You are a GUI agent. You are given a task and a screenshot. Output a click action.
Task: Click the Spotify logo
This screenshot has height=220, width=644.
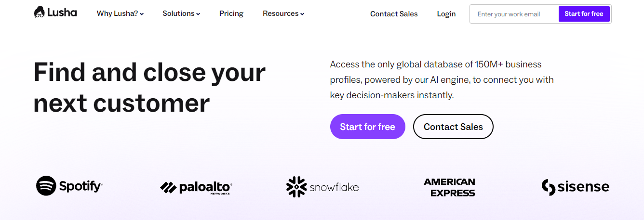69,186
